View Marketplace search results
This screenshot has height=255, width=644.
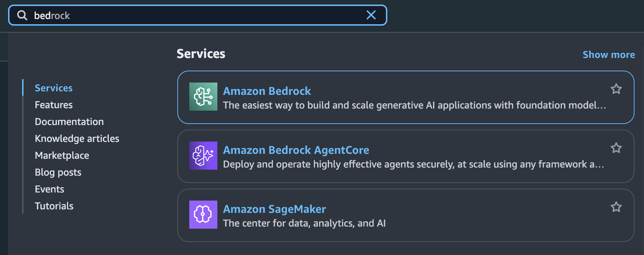point(62,155)
